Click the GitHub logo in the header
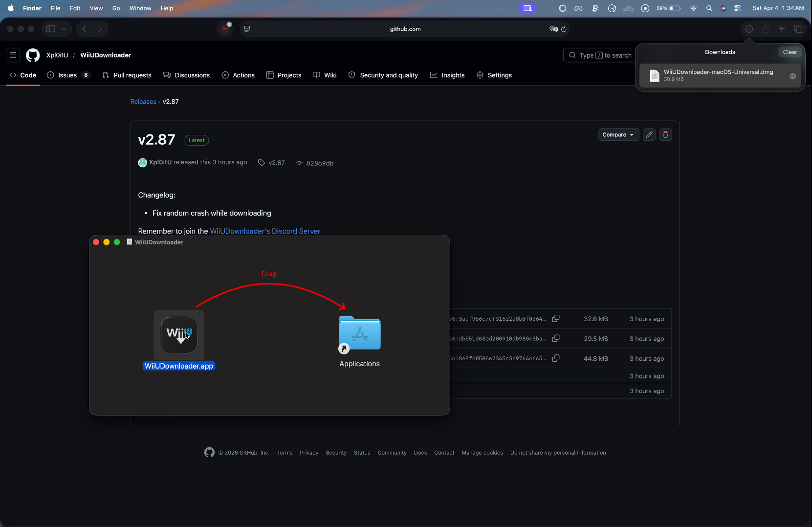Screen dimensions: 812x527 32,55
